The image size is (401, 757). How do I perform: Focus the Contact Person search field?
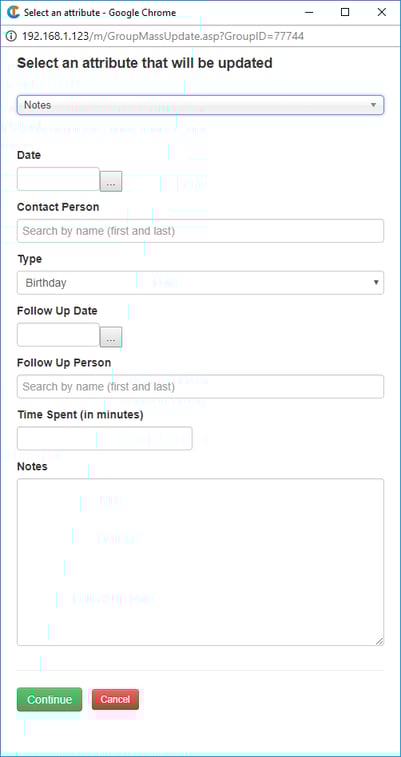(x=200, y=231)
